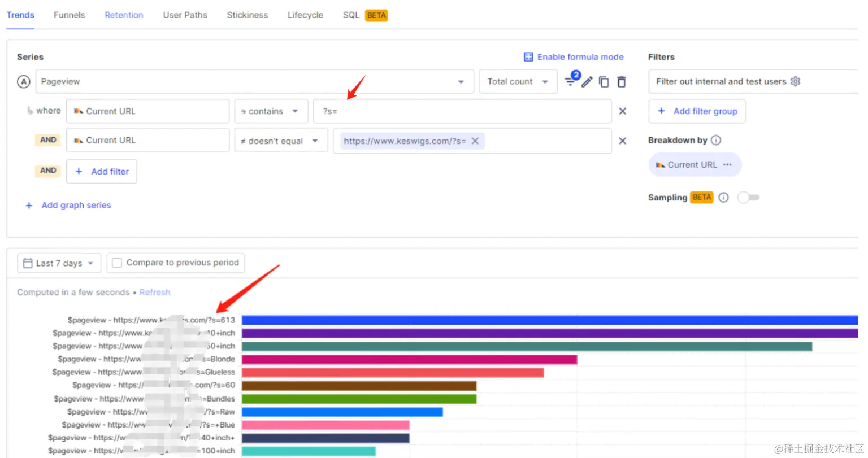Click the '100+inch' chart label
This screenshot has height=458, width=868.
141,451
